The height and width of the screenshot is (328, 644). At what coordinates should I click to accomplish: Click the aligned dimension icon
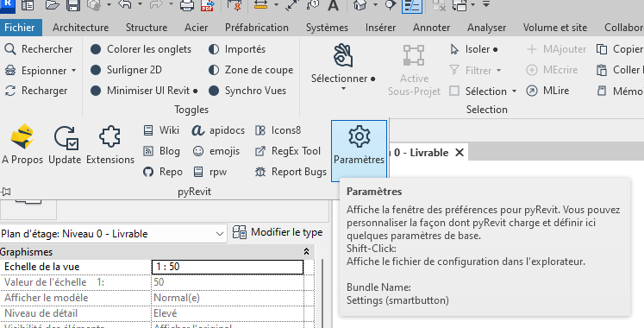pos(292,5)
